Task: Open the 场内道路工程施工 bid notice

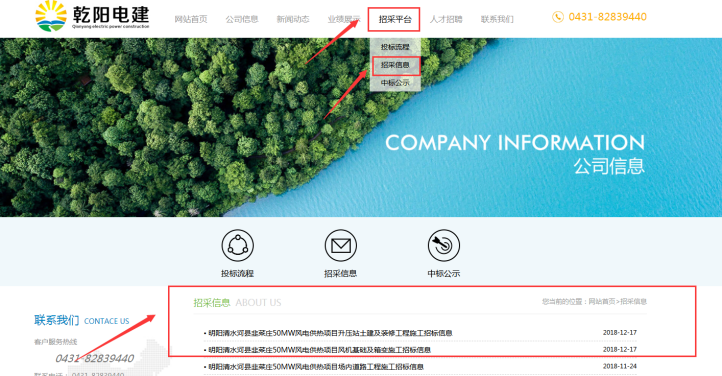Action: [x=315, y=367]
